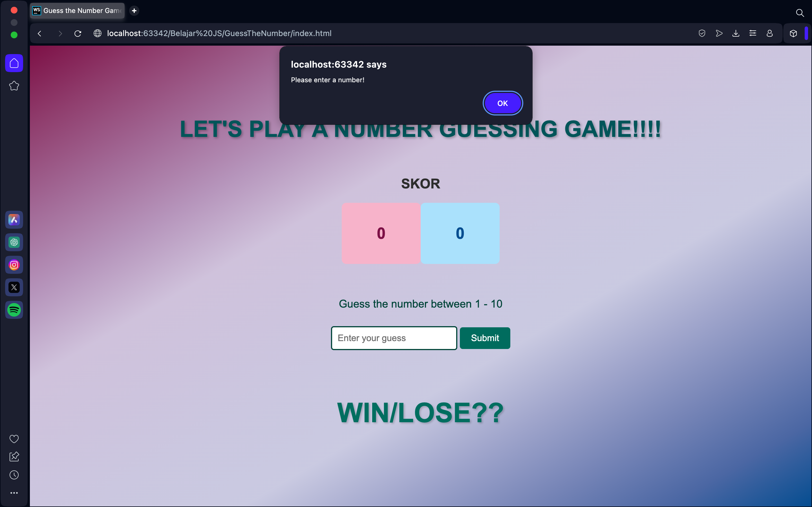
Task: Click the back navigation arrow
Action: [39, 33]
